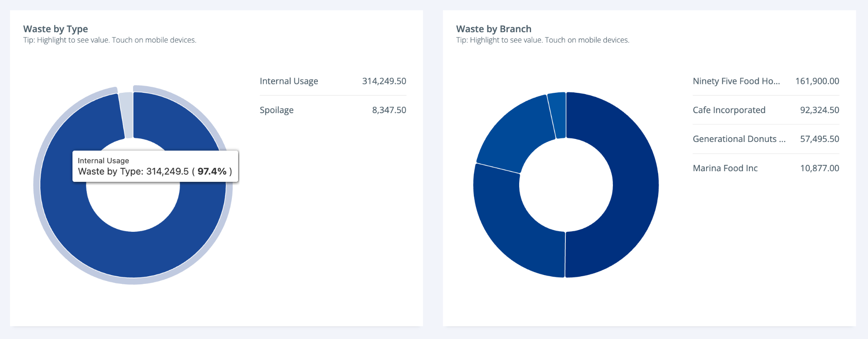Click the 92,324.50 value for Cafe Incorporated
This screenshot has height=339, width=868.
[819, 110]
